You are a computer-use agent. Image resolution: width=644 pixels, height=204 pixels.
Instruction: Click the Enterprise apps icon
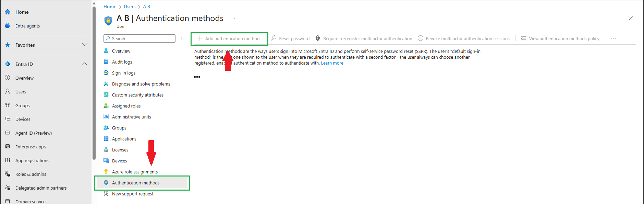8,147
